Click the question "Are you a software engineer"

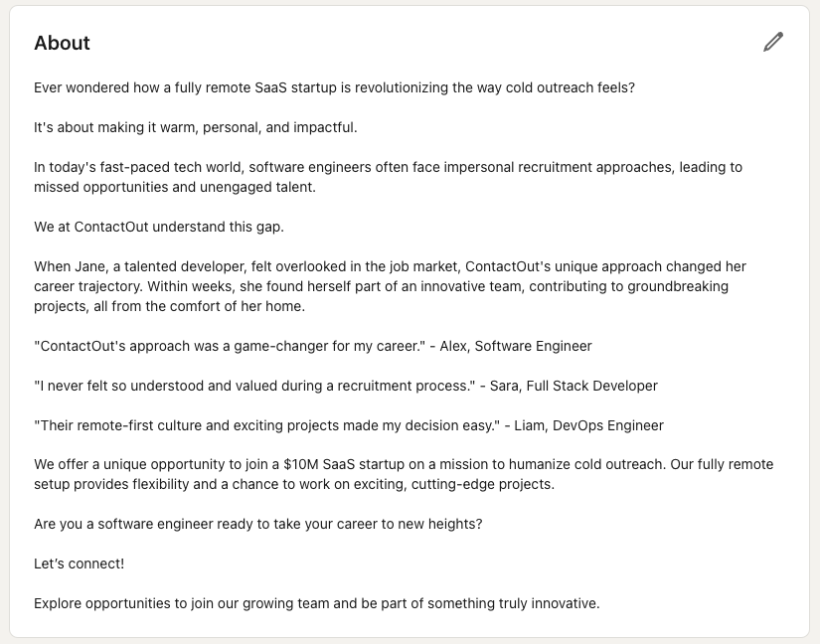pyautogui.click(x=257, y=524)
